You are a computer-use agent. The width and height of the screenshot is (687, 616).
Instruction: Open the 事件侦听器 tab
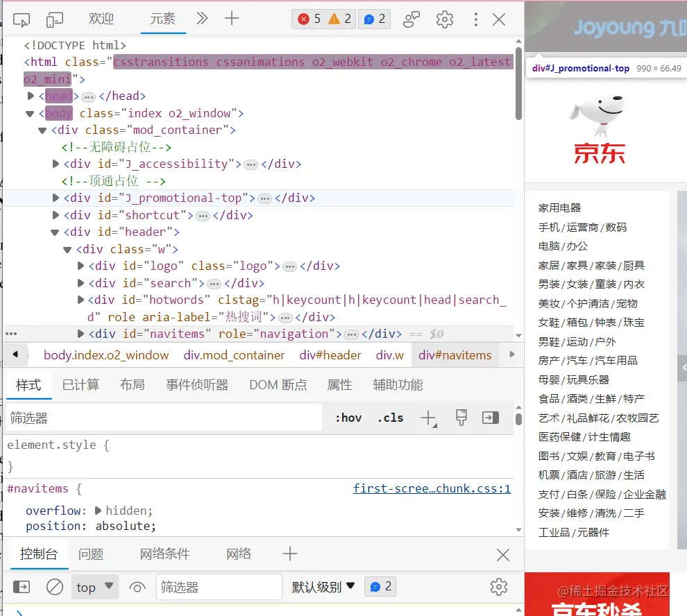(197, 385)
